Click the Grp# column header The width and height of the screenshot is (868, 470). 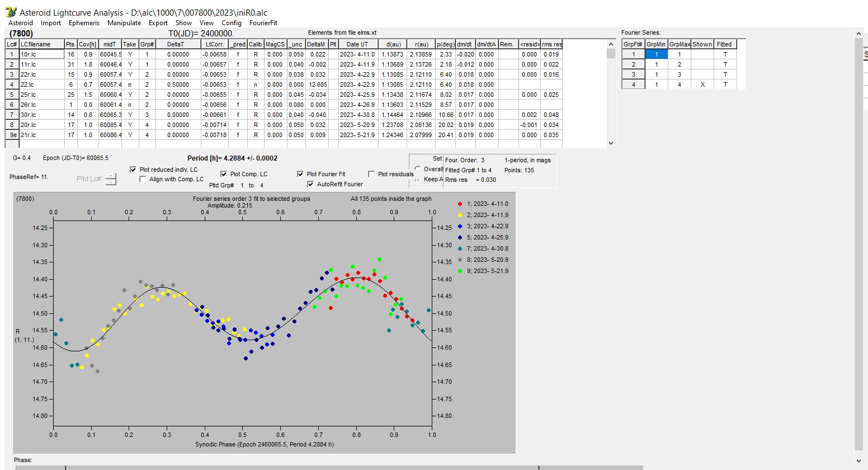click(147, 44)
